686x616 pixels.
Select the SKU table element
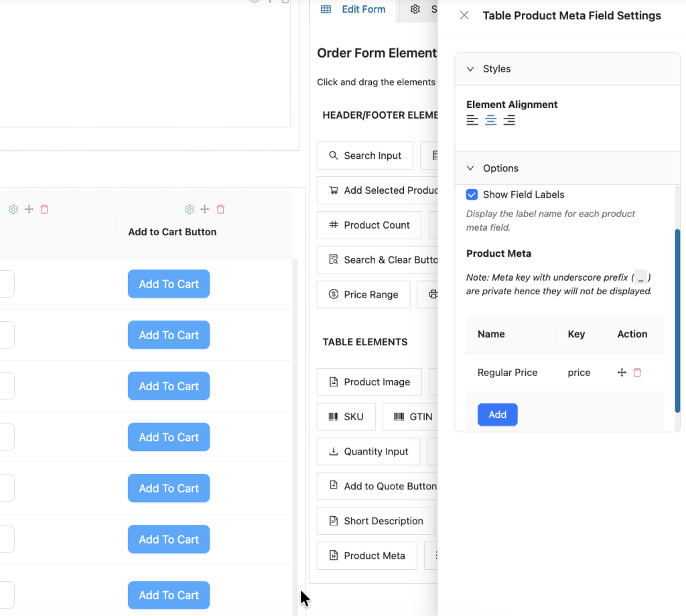pos(346,417)
